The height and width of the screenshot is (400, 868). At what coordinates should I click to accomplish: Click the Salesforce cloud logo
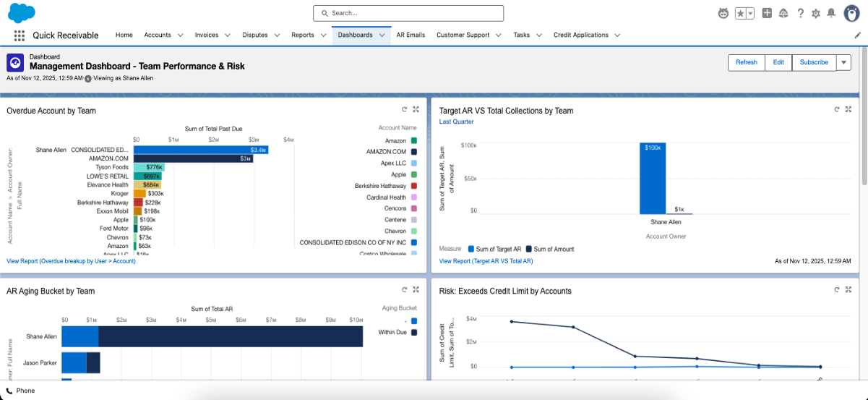pos(22,13)
